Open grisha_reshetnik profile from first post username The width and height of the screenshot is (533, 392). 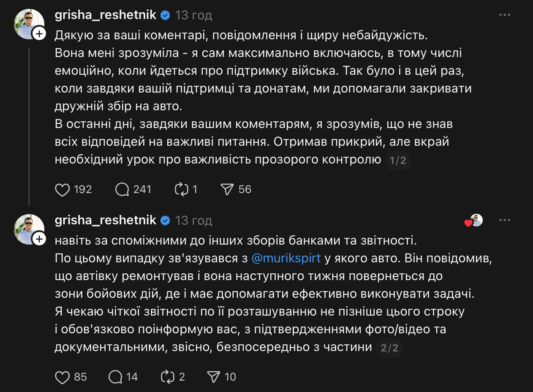pos(106,15)
